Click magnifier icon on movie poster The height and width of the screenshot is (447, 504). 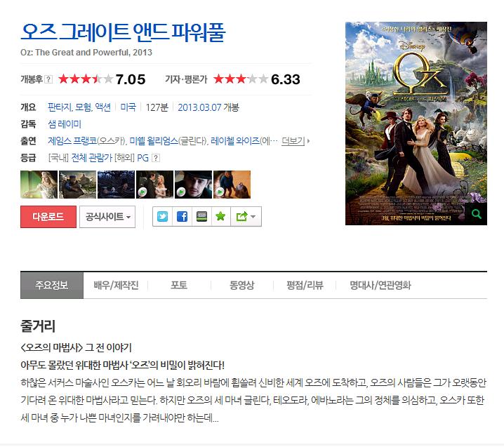pyautogui.click(x=476, y=214)
